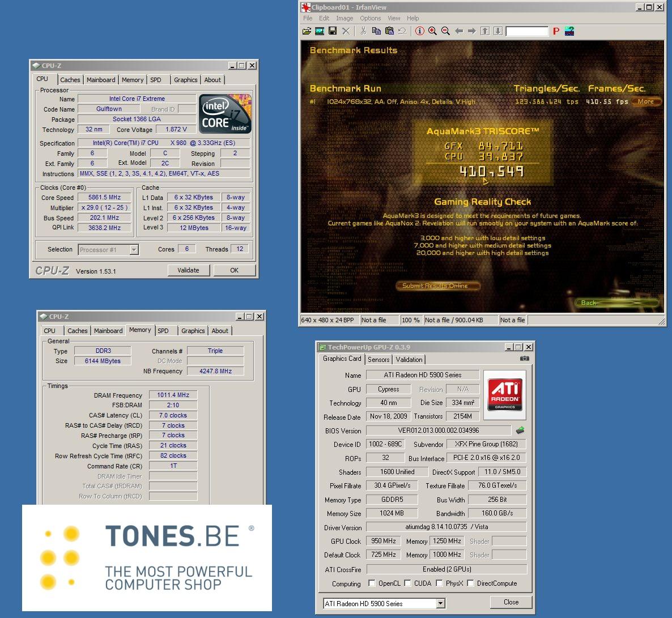The height and width of the screenshot is (618, 672).
Task: Click the Core Speed value 5861.5 MHz
Action: 105,197
